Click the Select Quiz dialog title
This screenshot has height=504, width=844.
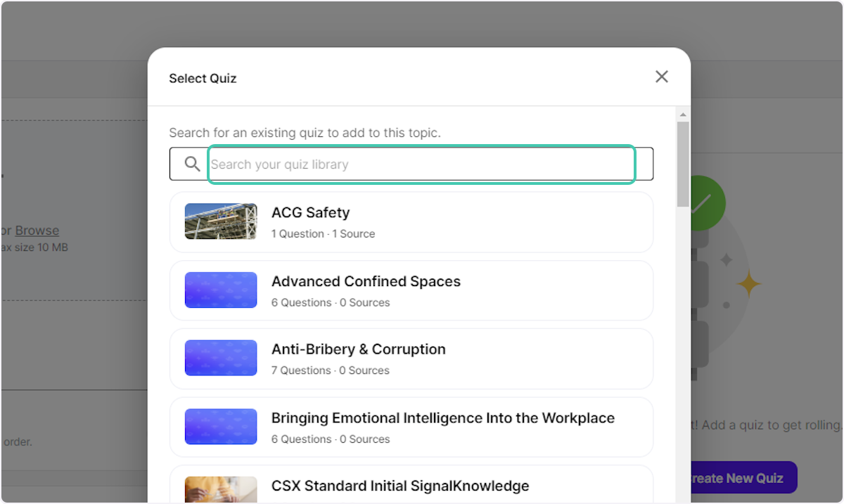(203, 78)
